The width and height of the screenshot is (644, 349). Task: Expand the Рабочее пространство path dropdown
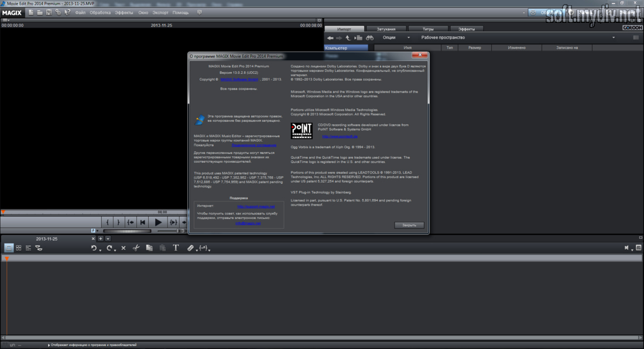pos(614,38)
